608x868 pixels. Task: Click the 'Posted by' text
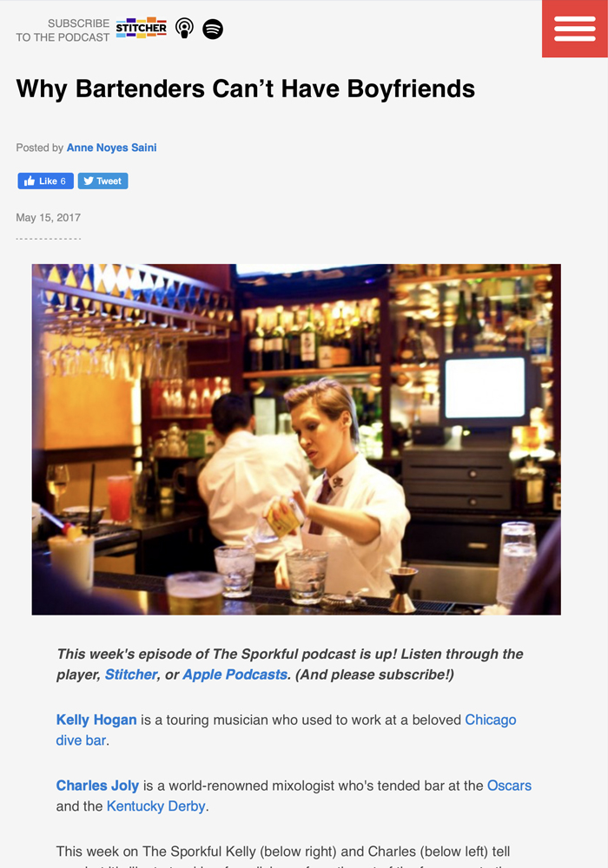[x=39, y=148]
